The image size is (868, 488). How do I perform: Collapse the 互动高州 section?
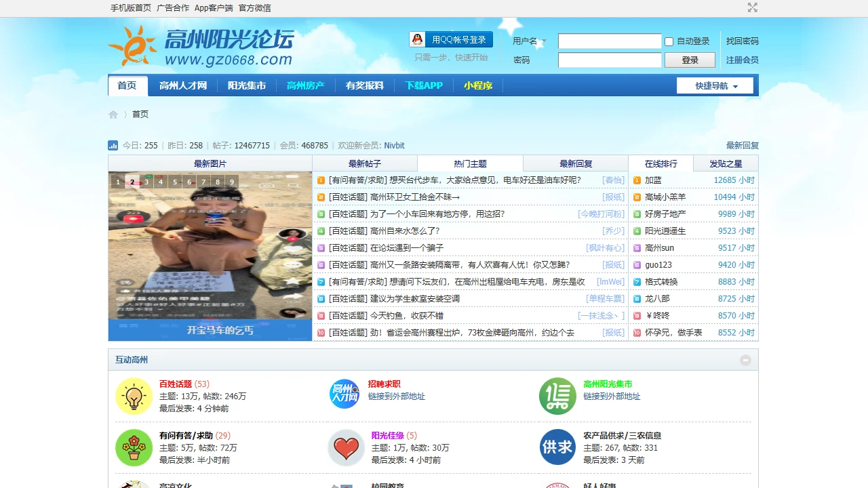click(x=746, y=360)
